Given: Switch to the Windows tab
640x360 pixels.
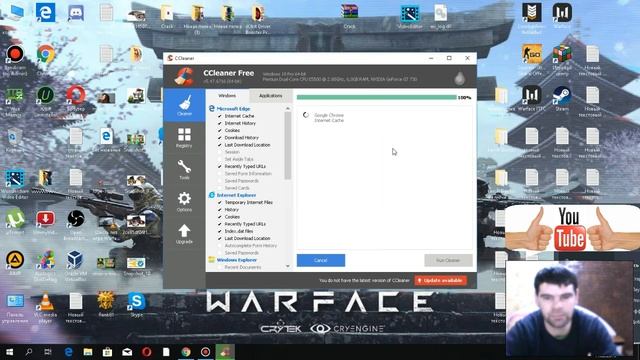Looking at the screenshot, I should click(x=227, y=96).
